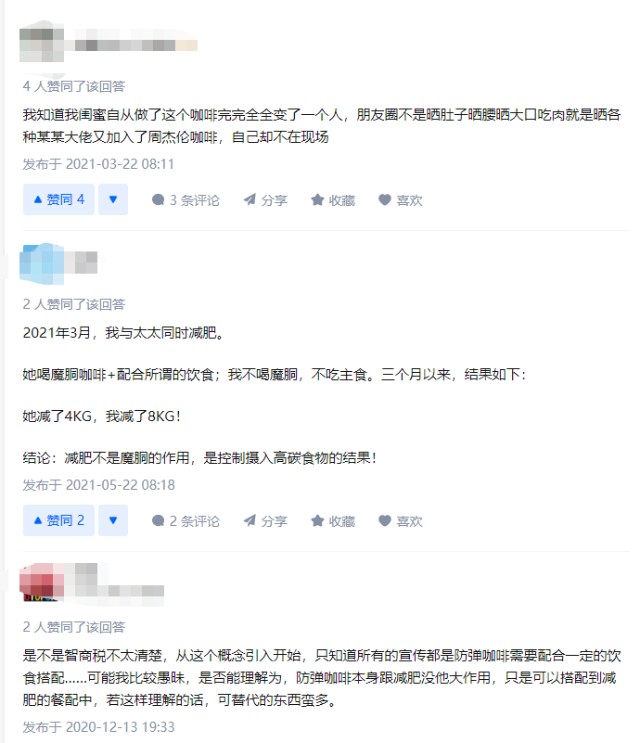Mark the first answer 喜欢 with the heart icon
Screen dimensions: 640x743
click(x=400, y=200)
